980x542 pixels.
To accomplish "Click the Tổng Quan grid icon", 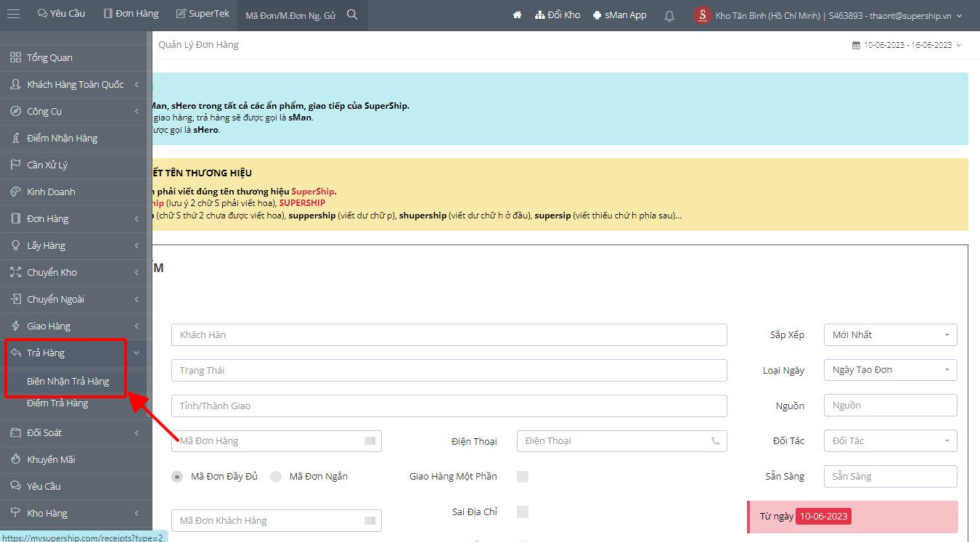I will [15, 57].
